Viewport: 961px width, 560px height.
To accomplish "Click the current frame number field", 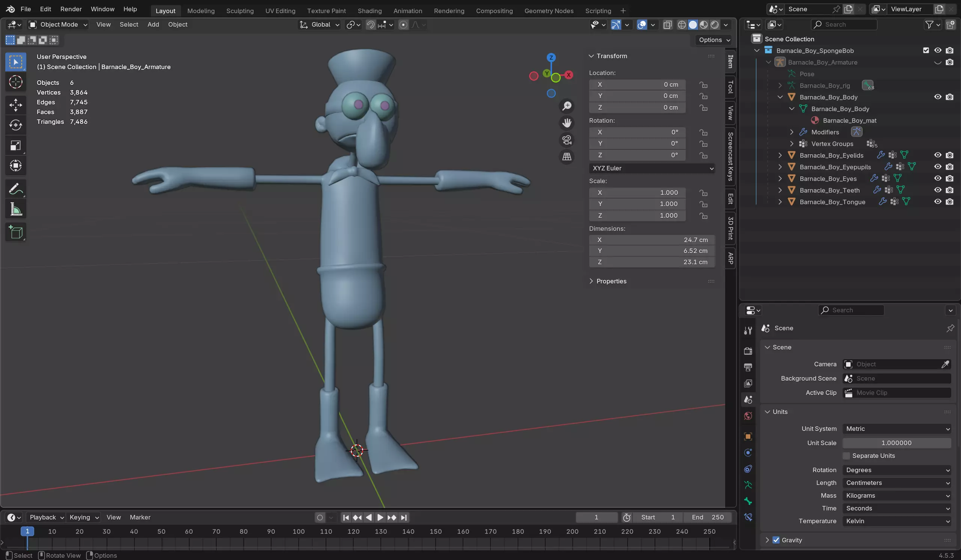I will 596,517.
